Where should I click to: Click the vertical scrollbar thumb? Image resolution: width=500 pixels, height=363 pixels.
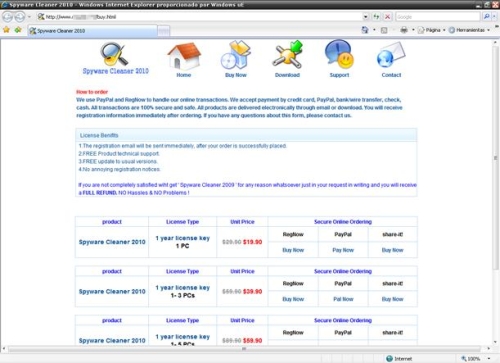496,157
